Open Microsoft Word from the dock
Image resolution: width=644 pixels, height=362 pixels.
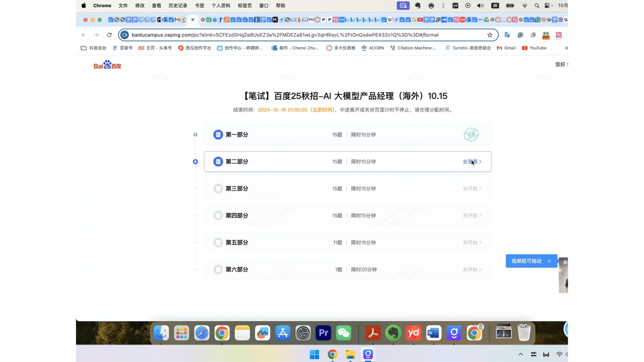(x=434, y=333)
